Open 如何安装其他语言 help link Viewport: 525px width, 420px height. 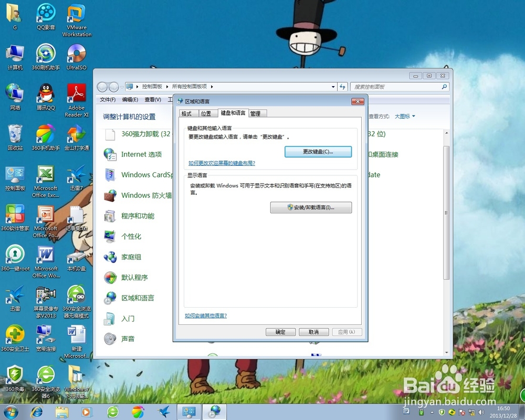[206, 316]
